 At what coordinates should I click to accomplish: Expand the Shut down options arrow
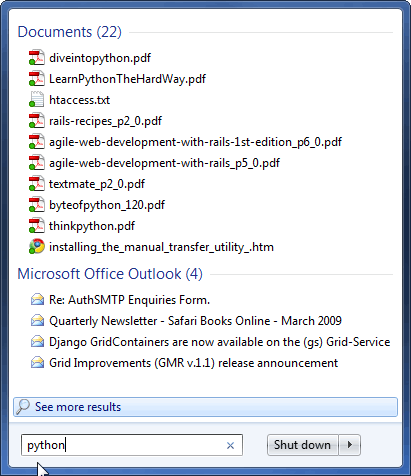[350, 445]
